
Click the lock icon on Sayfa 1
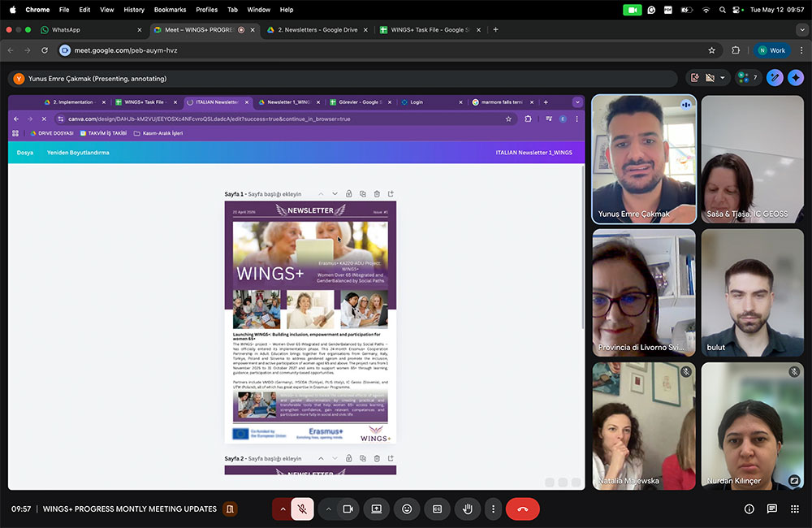[x=348, y=194]
